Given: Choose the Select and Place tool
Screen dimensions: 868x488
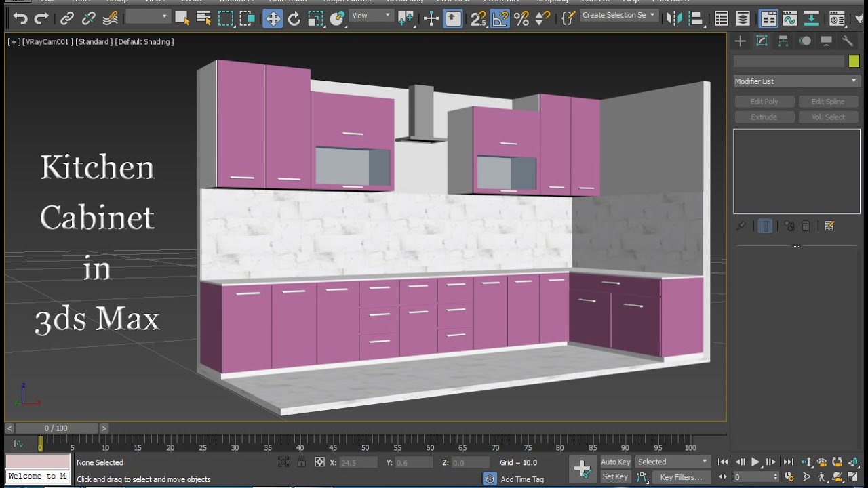Looking at the screenshot, I should pyautogui.click(x=338, y=18).
